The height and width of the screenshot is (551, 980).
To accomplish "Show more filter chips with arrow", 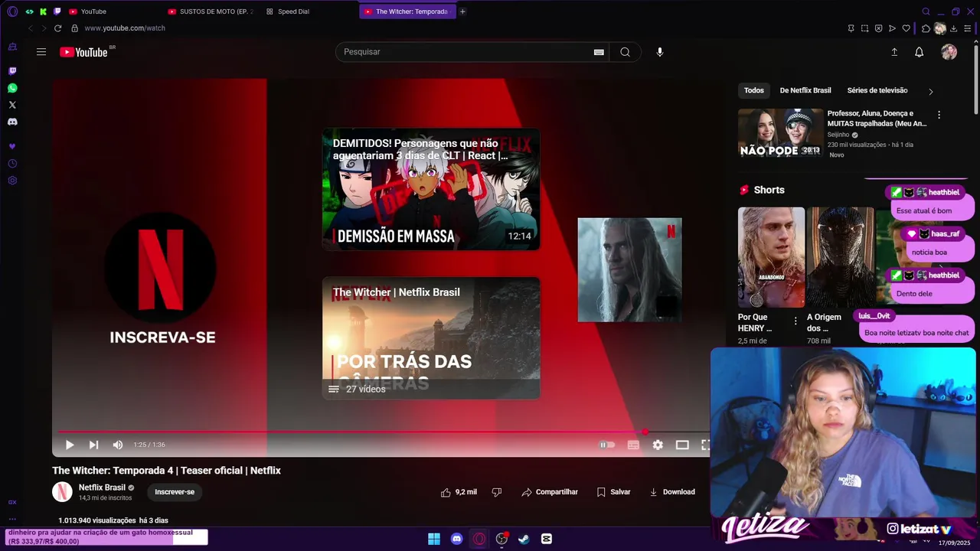I will (931, 91).
